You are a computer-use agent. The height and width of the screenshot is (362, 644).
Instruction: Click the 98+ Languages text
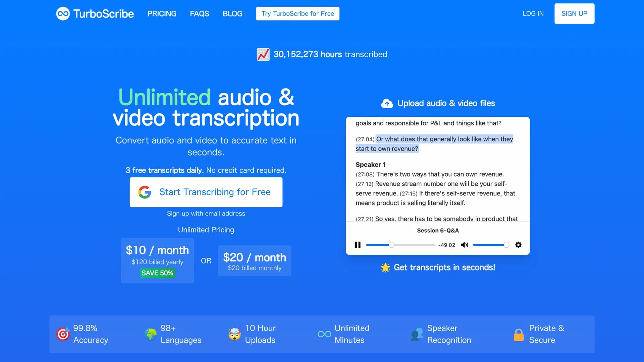point(181,334)
